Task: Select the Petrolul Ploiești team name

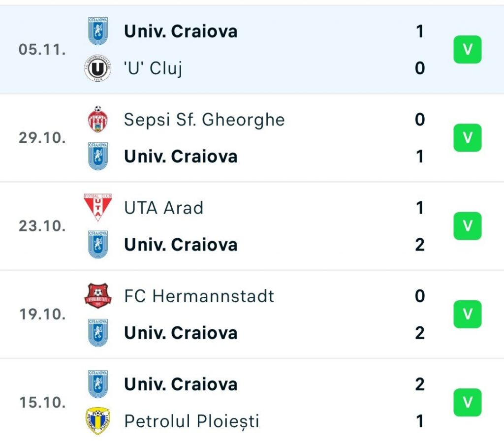Action: point(192,422)
